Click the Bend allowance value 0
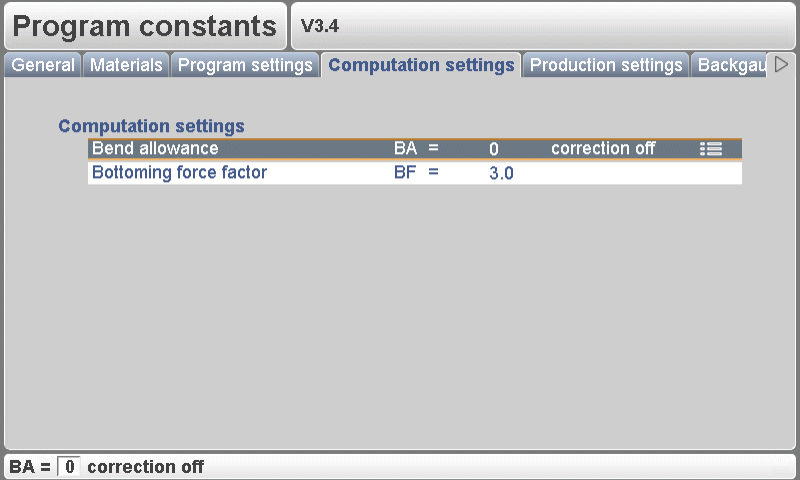This screenshot has width=800, height=480. (x=494, y=149)
